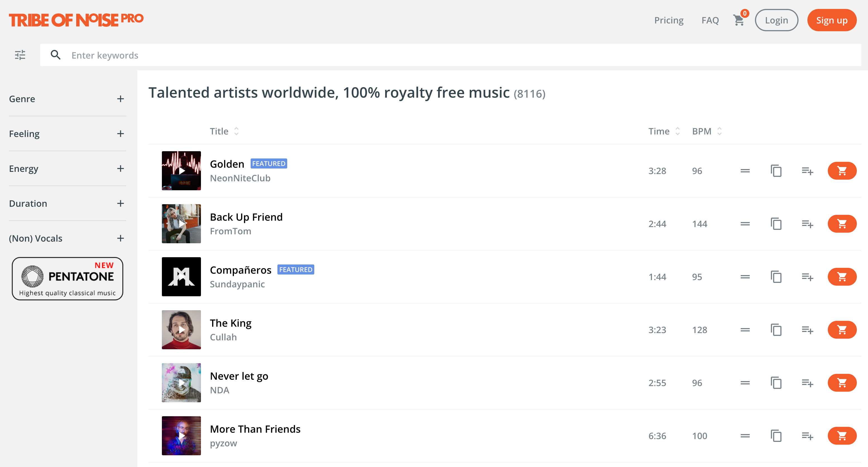Add Back Up Friend to cart
Viewport: 868px width, 467px height.
[842, 223]
